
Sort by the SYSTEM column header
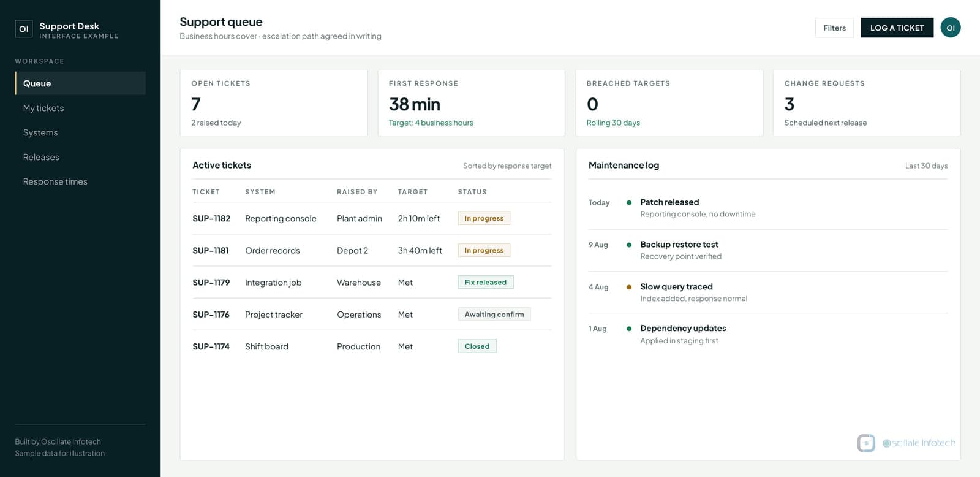[260, 192]
